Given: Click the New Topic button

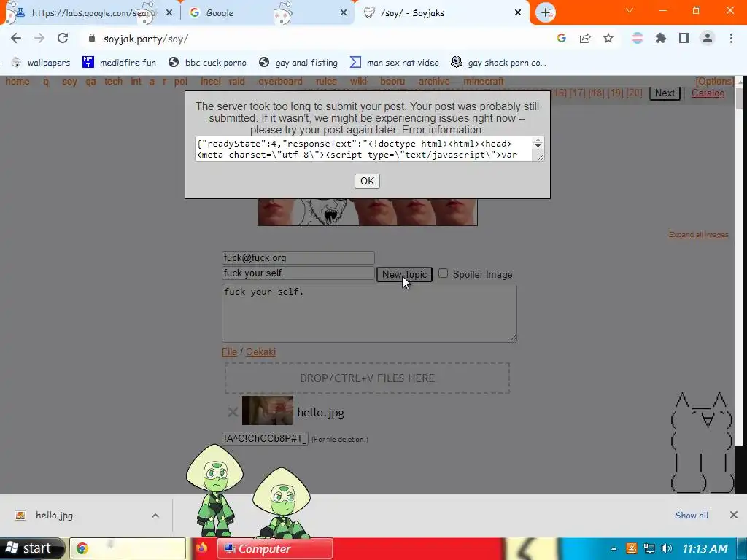Looking at the screenshot, I should pos(404,274).
